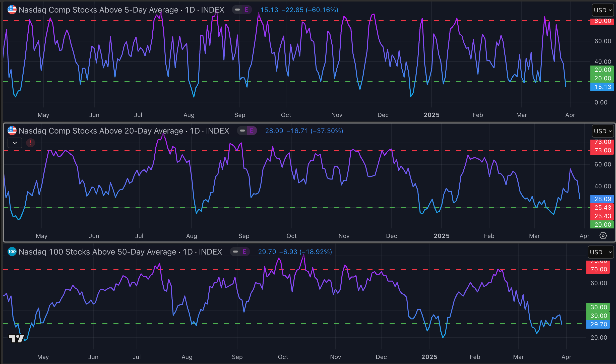Click the US flag on the 5-Day chart

click(x=12, y=10)
